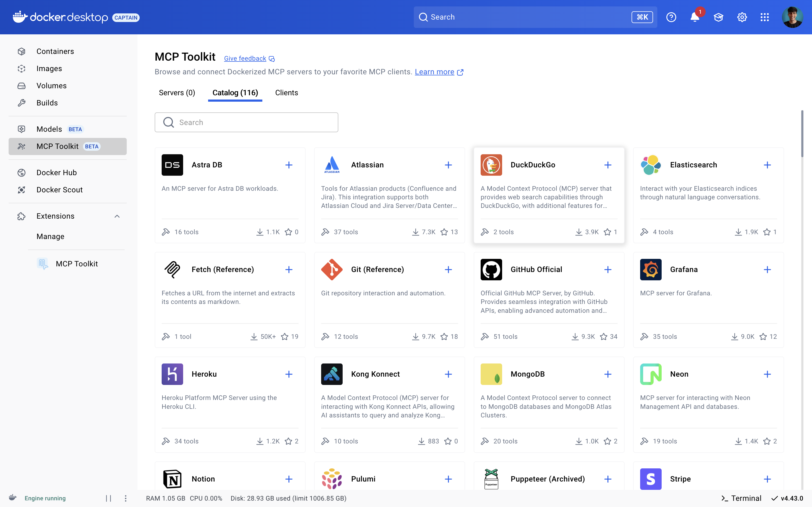Image resolution: width=812 pixels, height=507 pixels.
Task: Click the notifications bell icon
Action: point(695,17)
